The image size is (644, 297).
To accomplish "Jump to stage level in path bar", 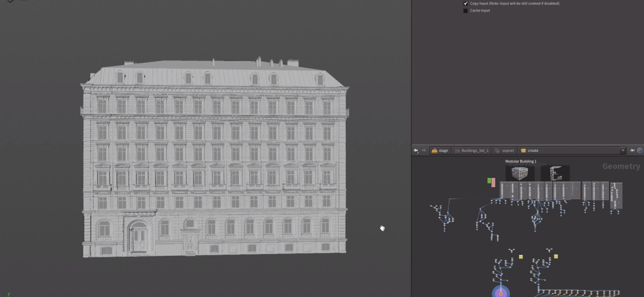I will [443, 151].
